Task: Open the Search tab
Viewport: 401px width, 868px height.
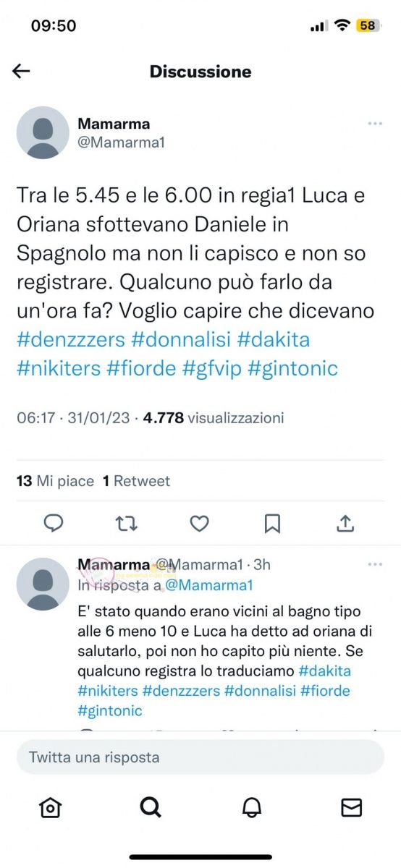Action: click(x=151, y=807)
